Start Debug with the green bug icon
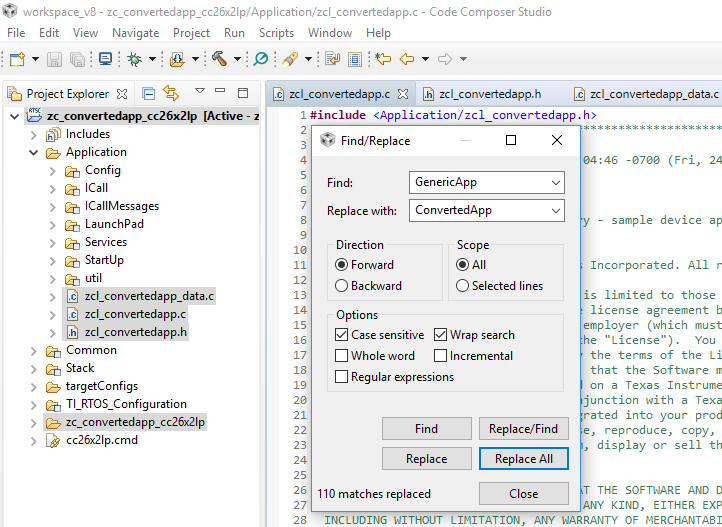Image resolution: width=722 pixels, height=527 pixels. pos(134,59)
